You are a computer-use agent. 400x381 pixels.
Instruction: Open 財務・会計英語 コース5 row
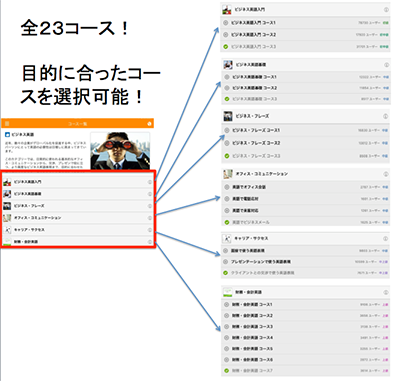click(306, 349)
